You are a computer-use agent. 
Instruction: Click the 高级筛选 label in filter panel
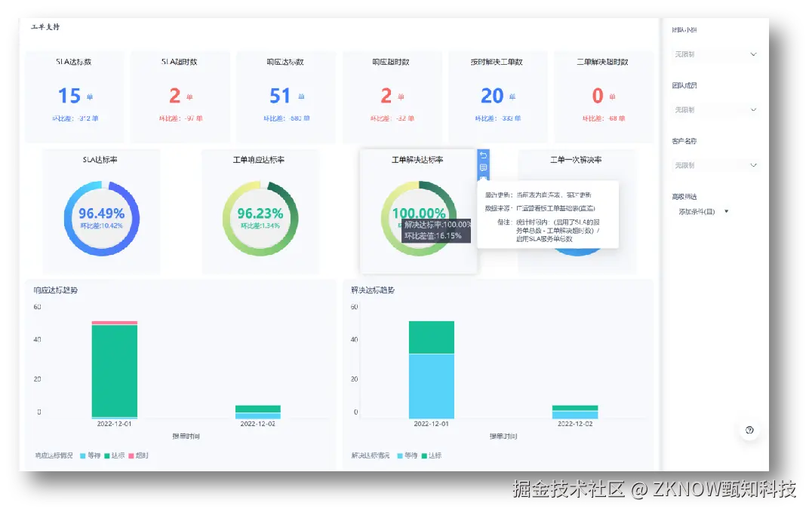[x=684, y=197]
